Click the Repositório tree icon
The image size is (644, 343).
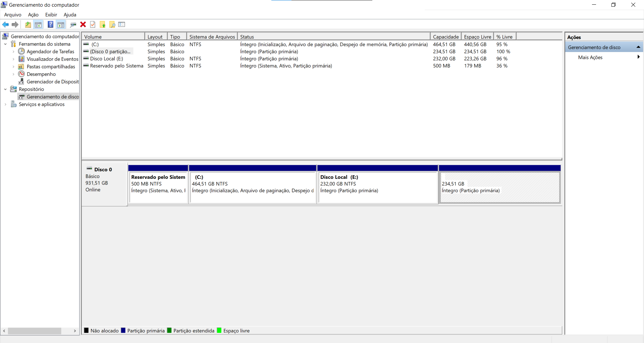coord(13,89)
